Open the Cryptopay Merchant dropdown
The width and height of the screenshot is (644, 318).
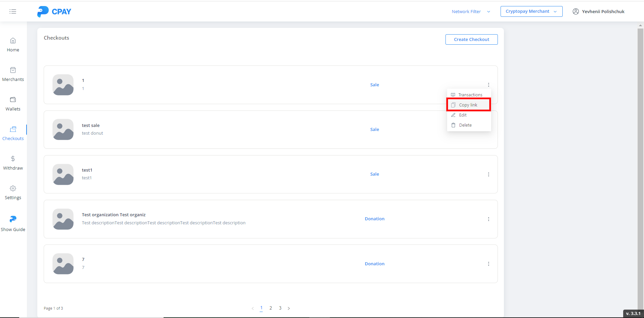point(531,11)
